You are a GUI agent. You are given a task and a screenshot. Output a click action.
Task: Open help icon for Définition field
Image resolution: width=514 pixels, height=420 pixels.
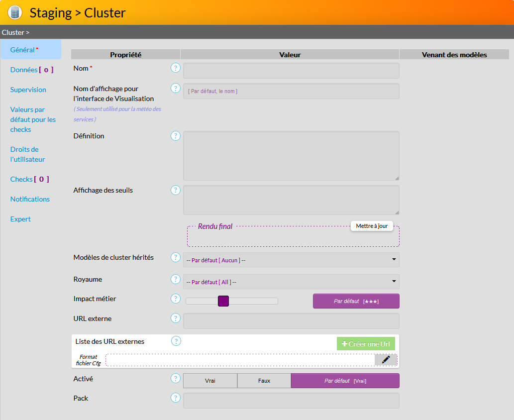pyautogui.click(x=175, y=136)
